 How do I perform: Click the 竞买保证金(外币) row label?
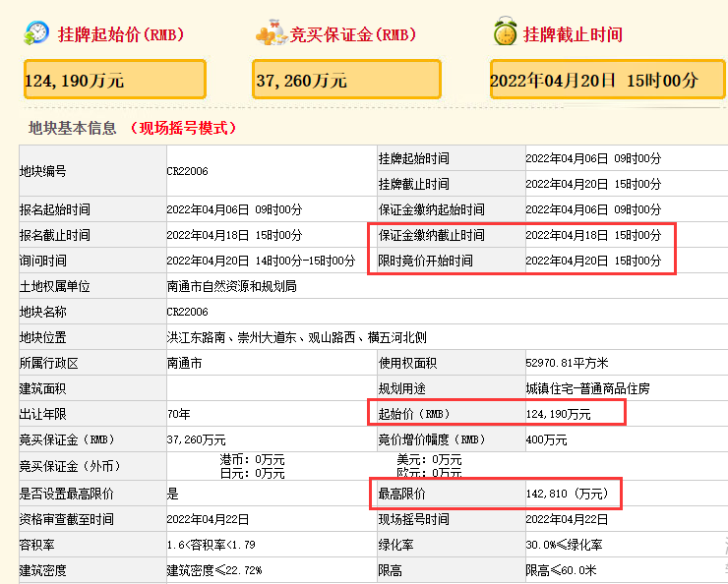pos(70,466)
